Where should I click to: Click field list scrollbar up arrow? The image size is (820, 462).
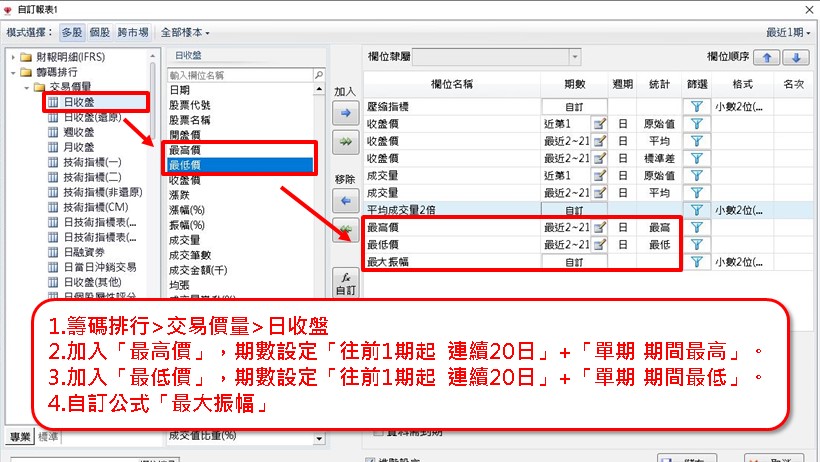click(x=319, y=90)
